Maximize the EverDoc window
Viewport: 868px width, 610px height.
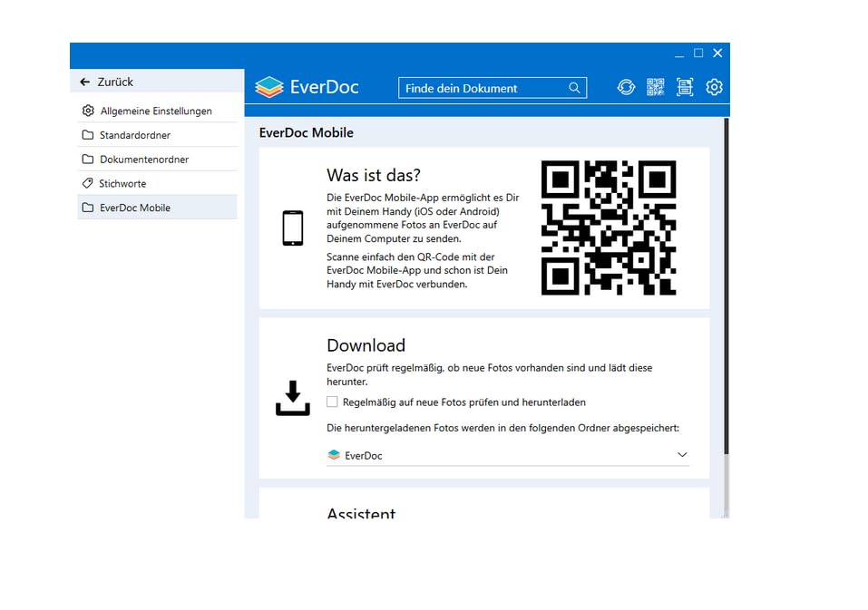click(698, 53)
